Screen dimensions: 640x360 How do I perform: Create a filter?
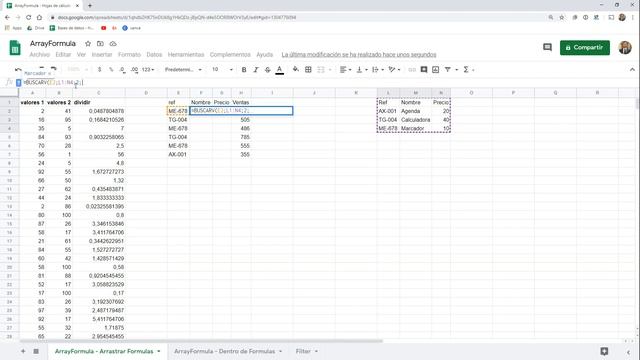point(448,70)
